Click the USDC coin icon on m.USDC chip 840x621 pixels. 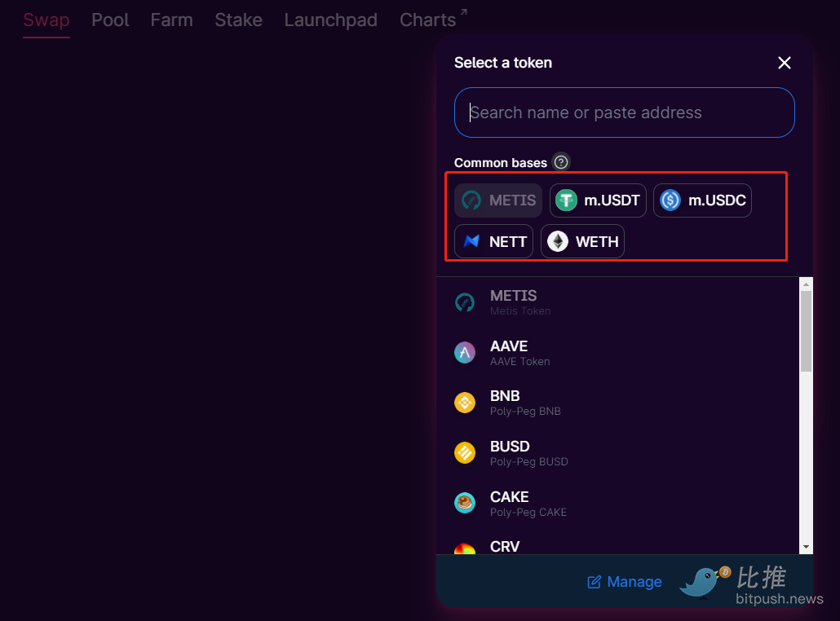(x=670, y=200)
